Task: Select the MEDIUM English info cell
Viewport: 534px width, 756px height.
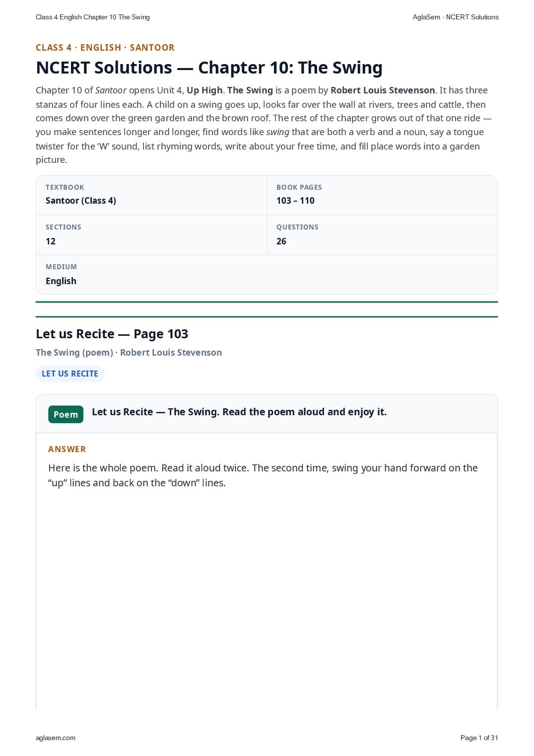Action: (x=267, y=275)
